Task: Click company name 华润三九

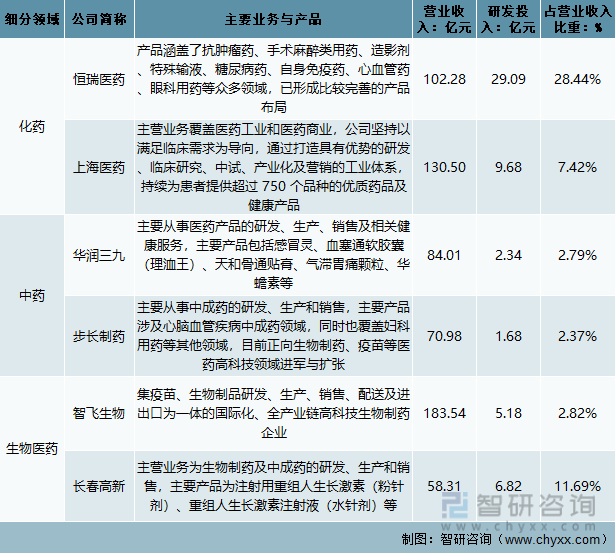Action: tap(99, 255)
